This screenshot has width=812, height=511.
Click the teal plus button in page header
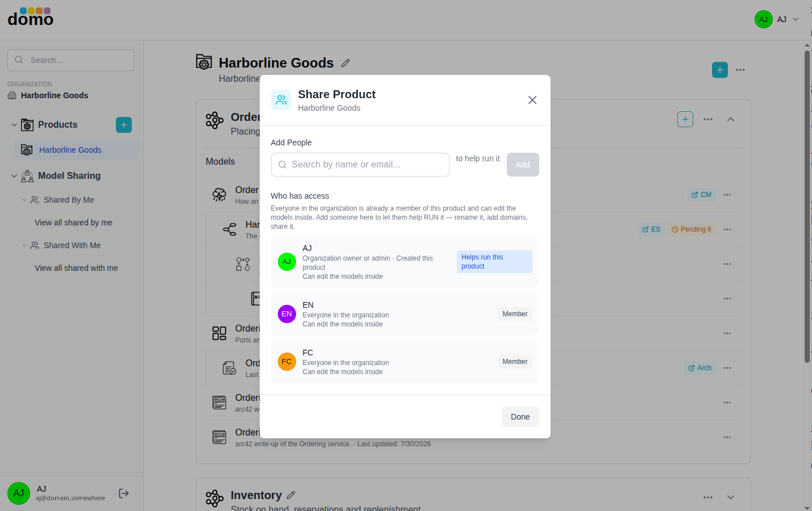coord(720,70)
